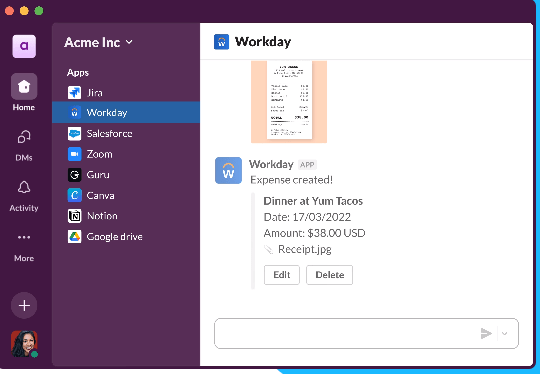
Task: Switch to the DMs tab
Action: click(24, 146)
